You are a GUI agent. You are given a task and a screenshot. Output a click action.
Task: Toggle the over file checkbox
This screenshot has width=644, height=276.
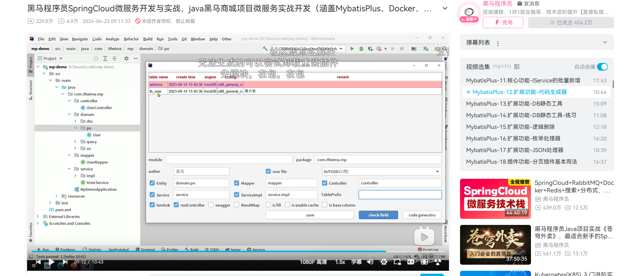pyautogui.click(x=268, y=171)
